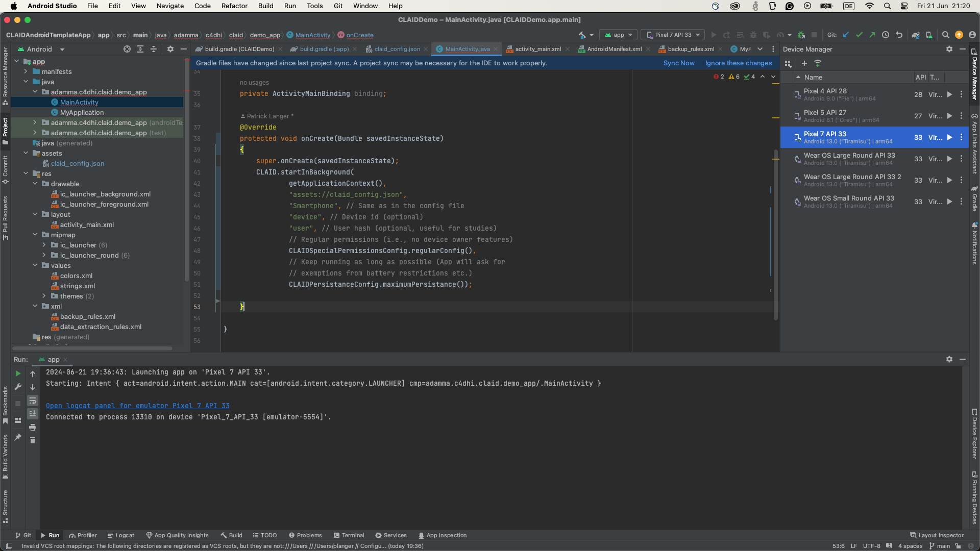Toggle the Project tool window stripe

[5, 131]
